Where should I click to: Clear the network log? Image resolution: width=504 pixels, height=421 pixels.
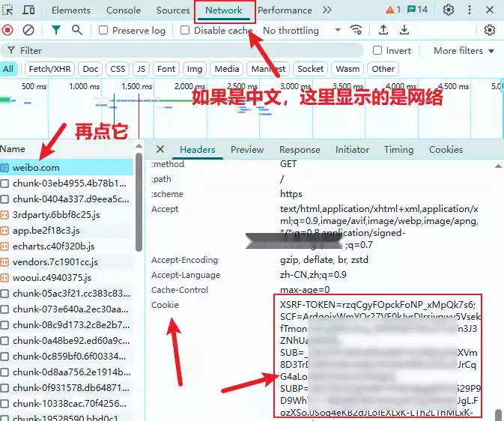click(x=28, y=30)
